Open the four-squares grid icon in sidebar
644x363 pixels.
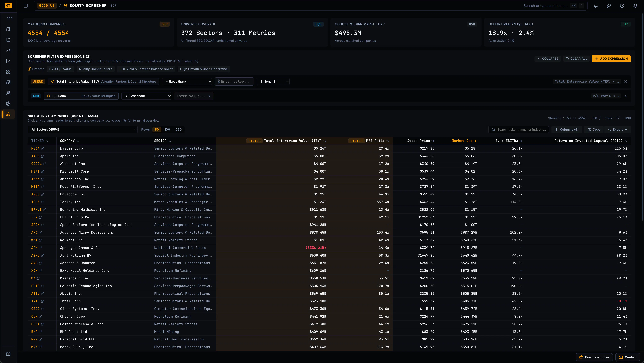point(8,72)
